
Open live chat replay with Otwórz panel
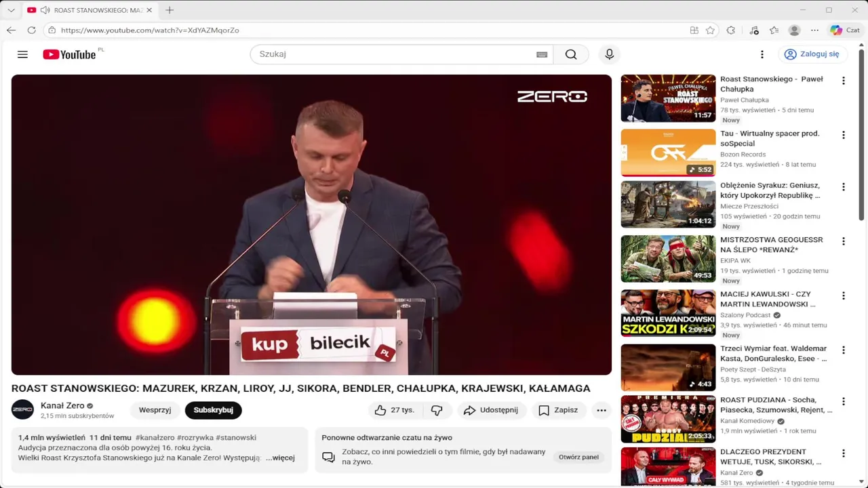coord(578,457)
